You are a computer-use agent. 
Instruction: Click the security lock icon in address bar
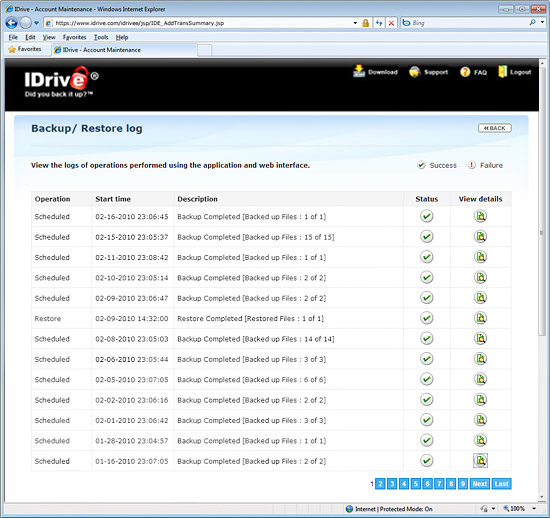(365, 23)
